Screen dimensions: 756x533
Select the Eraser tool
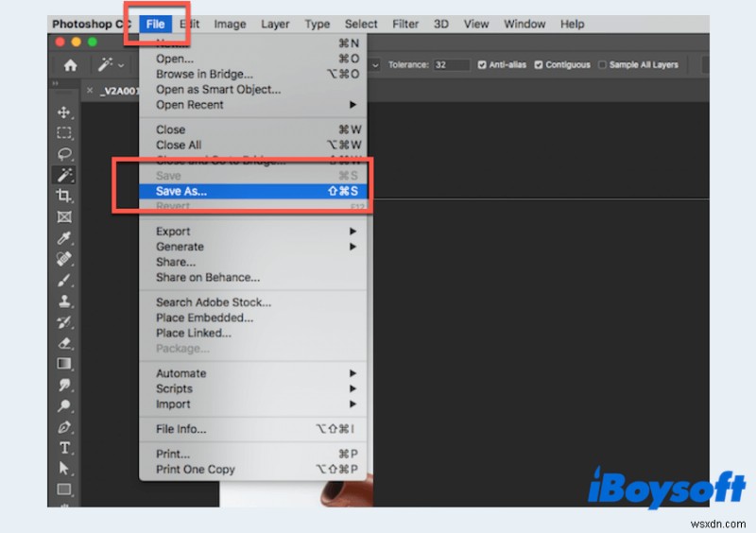(x=63, y=343)
